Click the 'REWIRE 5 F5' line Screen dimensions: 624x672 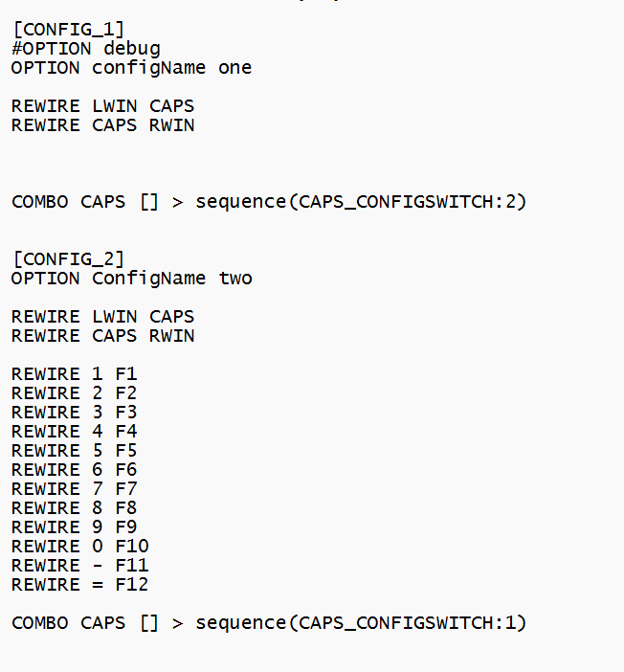tap(74, 450)
